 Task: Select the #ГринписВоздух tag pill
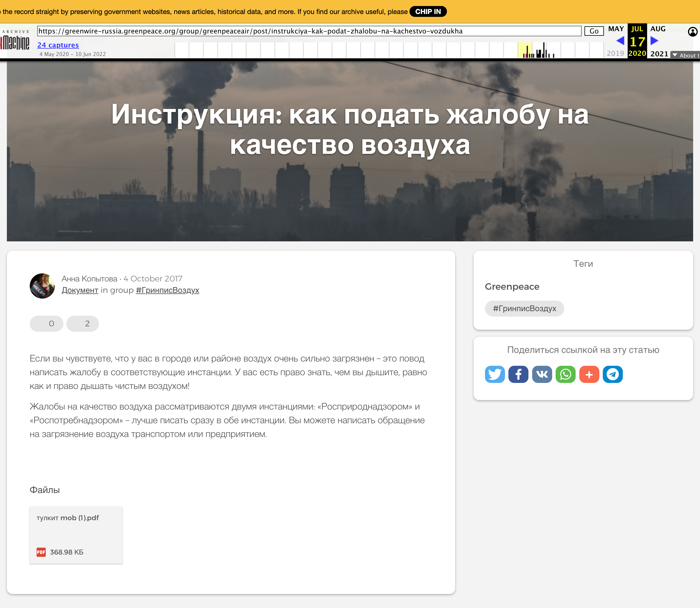(524, 309)
